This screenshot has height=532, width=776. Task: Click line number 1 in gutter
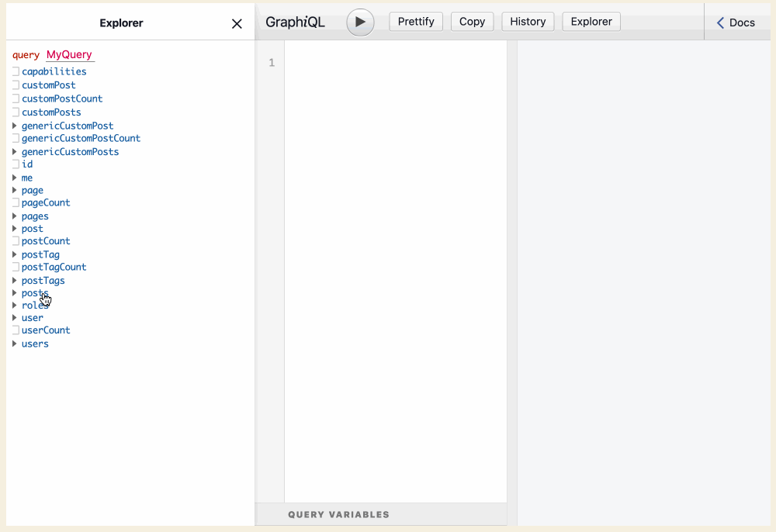(x=271, y=63)
